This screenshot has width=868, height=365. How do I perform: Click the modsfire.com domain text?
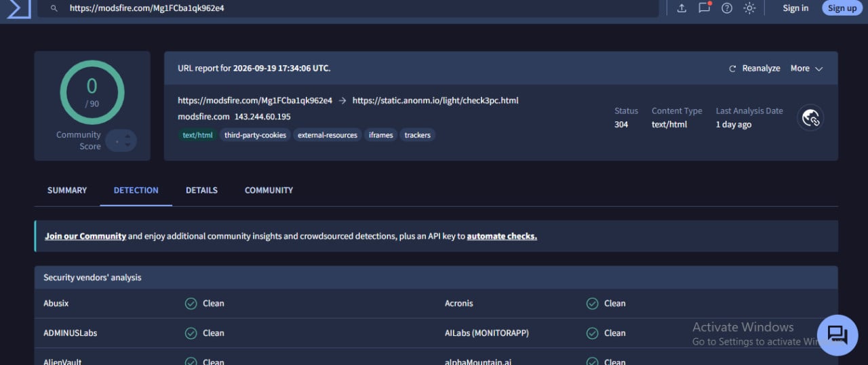(203, 117)
